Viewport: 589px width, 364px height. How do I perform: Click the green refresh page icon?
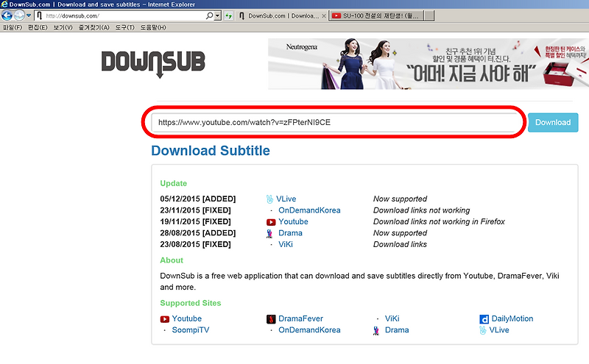pos(228,15)
